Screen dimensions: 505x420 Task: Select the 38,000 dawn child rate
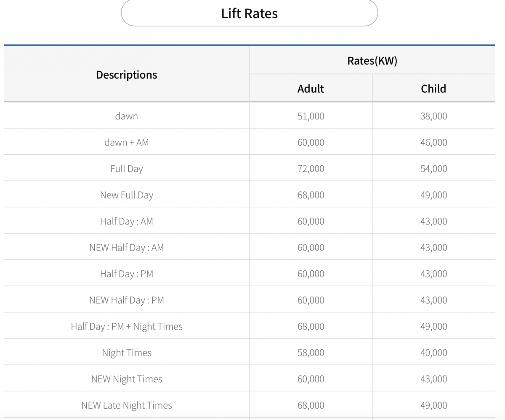[x=433, y=116]
